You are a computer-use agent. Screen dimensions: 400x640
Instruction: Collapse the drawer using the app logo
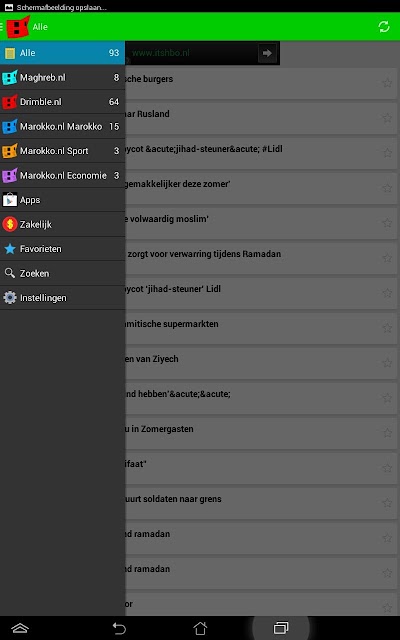(x=18, y=27)
